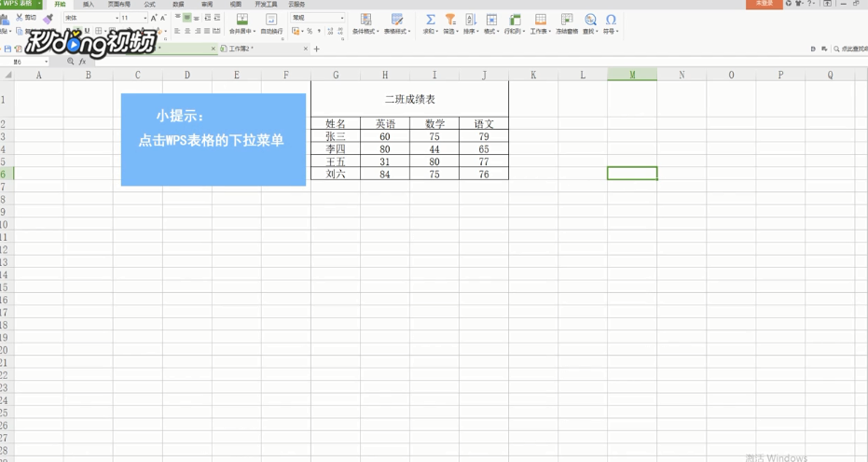Open the 视图 ribbon tab
This screenshot has height=462, width=868.
pyautogui.click(x=236, y=4)
